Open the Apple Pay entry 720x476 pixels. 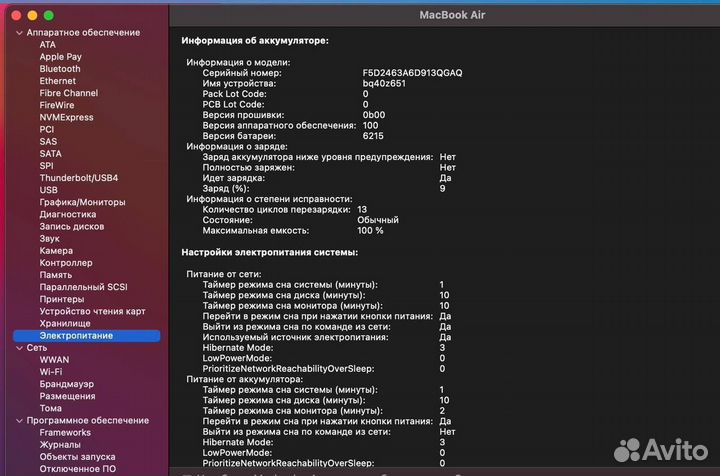coord(60,56)
